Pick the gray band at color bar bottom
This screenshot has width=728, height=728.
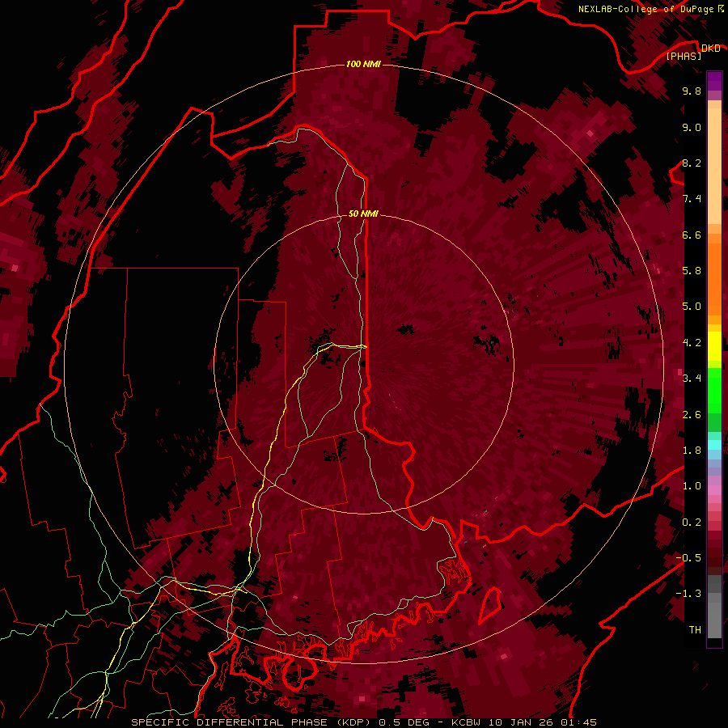tap(714, 622)
